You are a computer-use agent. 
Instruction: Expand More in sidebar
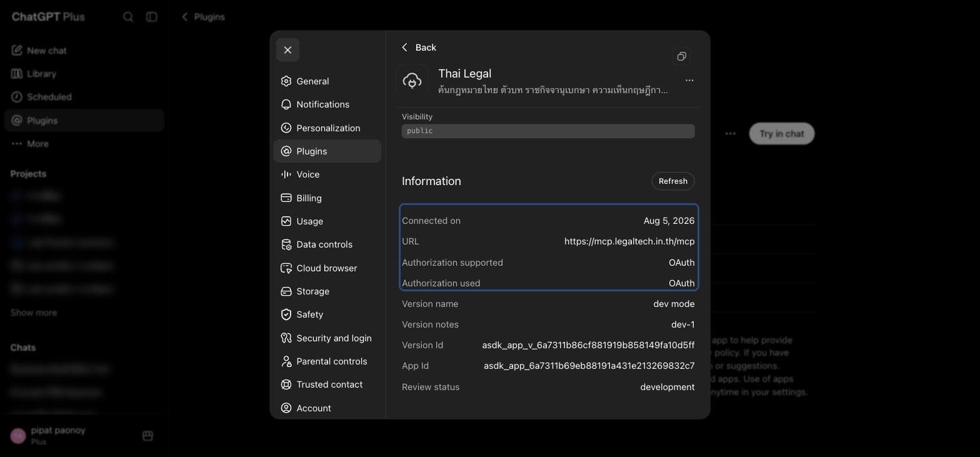pyautogui.click(x=84, y=144)
